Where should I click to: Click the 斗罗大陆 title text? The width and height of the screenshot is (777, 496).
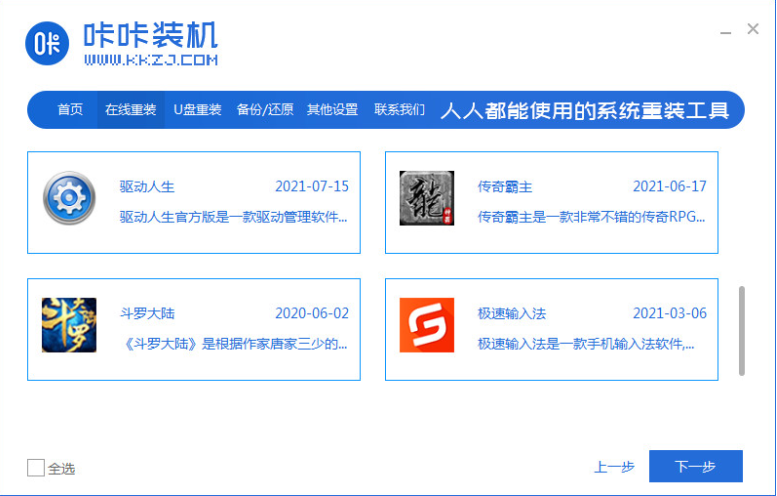pyautogui.click(x=147, y=314)
